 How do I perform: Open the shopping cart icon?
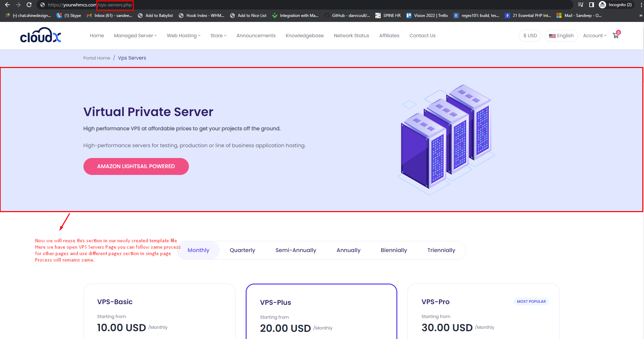(x=616, y=36)
